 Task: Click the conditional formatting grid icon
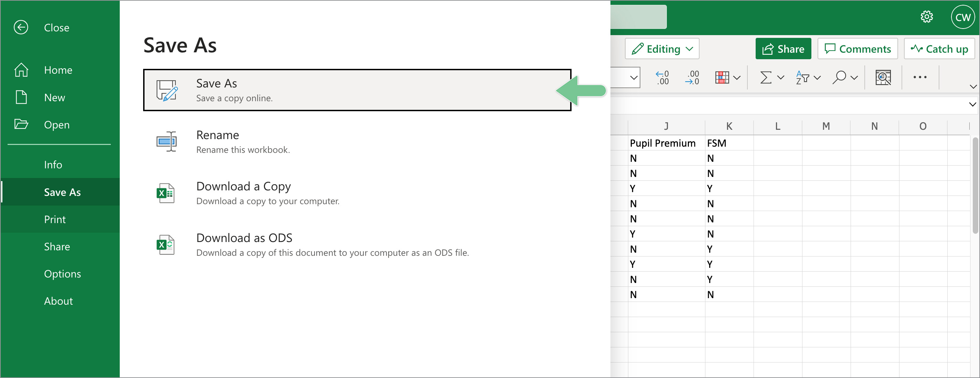tap(722, 78)
